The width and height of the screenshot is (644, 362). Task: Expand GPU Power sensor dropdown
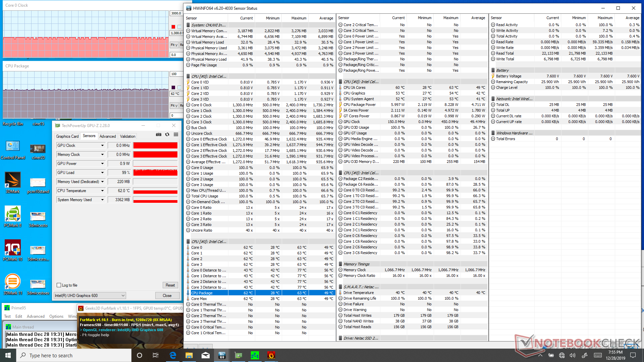click(102, 164)
